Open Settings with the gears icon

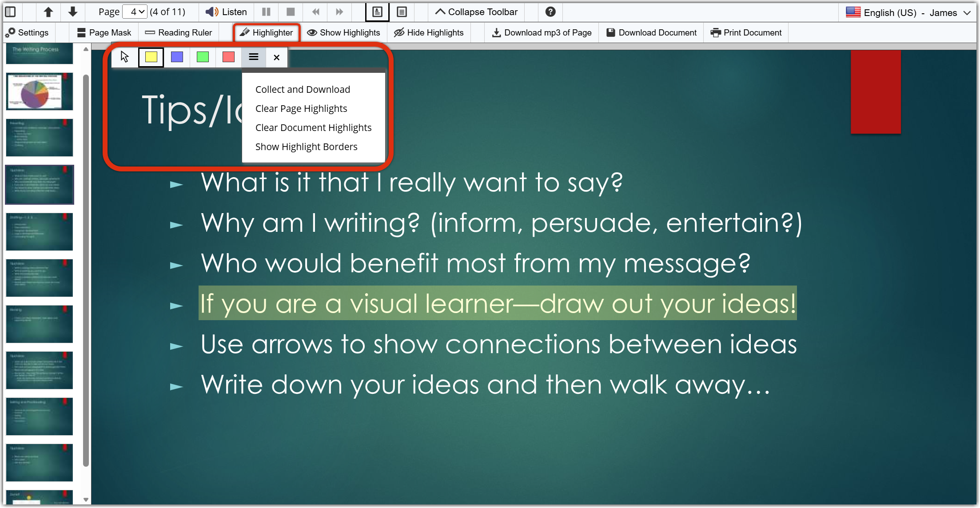tap(27, 32)
